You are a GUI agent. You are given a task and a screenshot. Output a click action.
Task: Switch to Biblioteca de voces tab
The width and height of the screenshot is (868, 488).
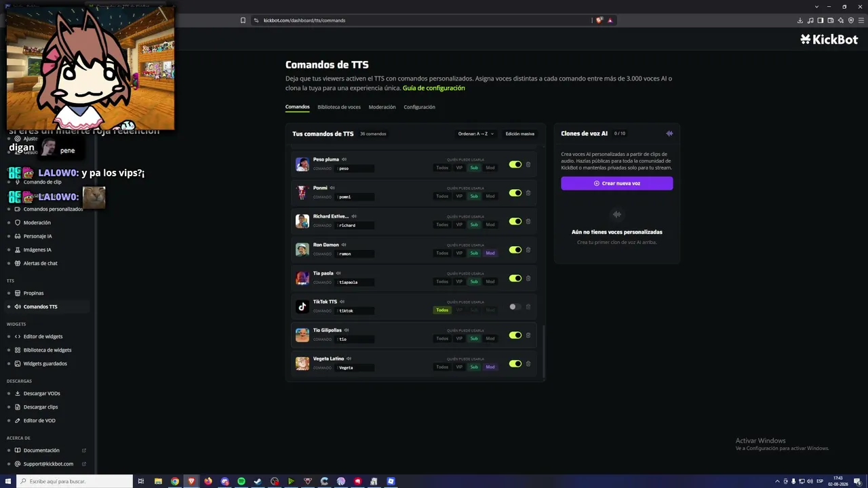339,107
